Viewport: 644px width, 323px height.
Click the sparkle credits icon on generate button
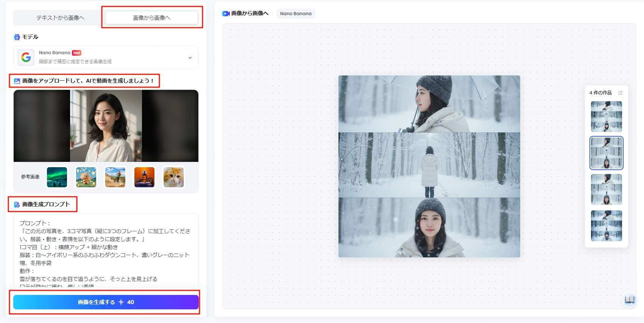[x=121, y=302]
